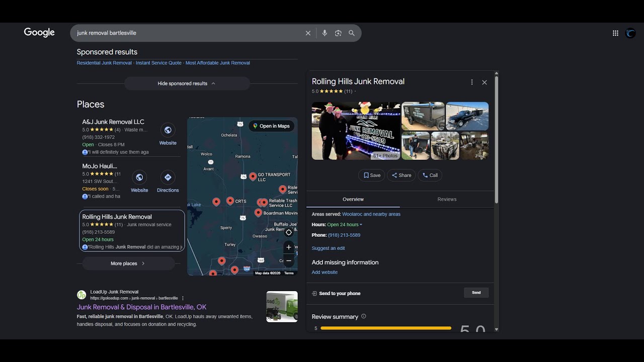Click phone number (918) 213-5589 link in panel
The height and width of the screenshot is (362, 644).
pyautogui.click(x=344, y=235)
